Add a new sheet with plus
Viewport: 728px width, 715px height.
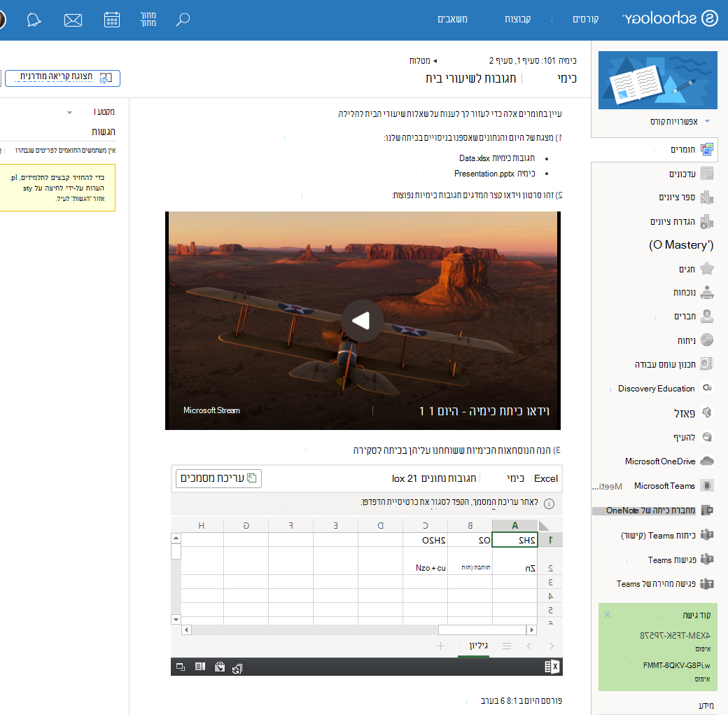[440, 646]
